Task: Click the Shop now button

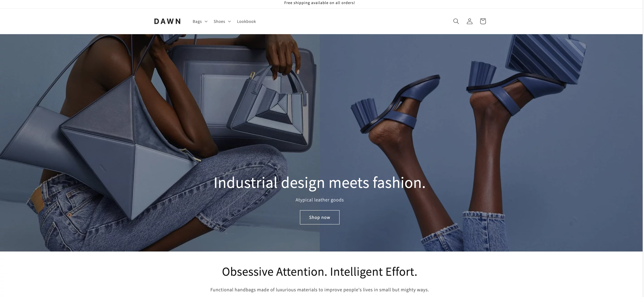Action: (320, 217)
